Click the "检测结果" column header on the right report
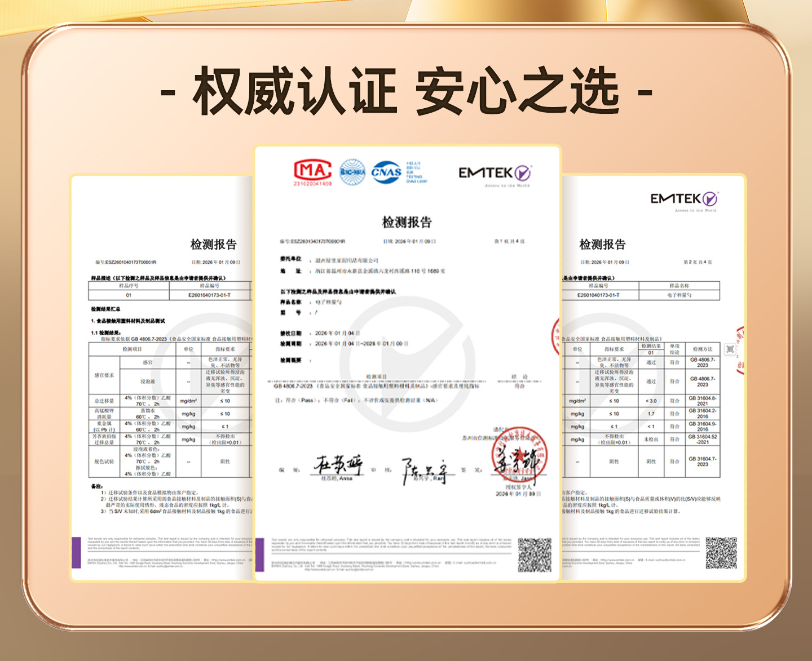812x661 pixels. point(651,346)
